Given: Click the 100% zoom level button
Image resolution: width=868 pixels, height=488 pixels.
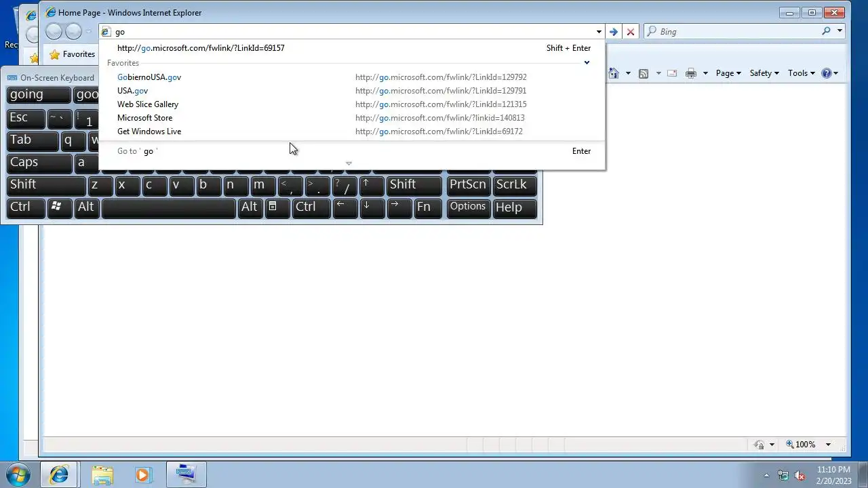Looking at the screenshot, I should tap(801, 445).
